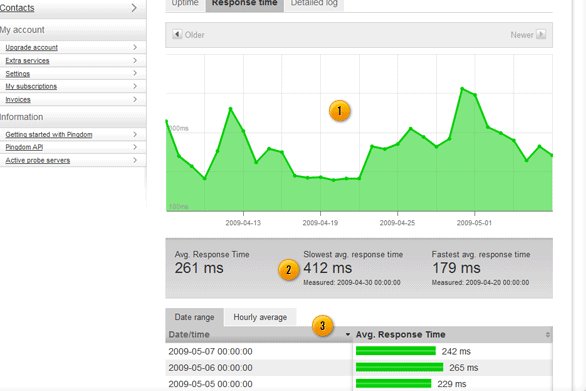This screenshot has width=586, height=391.
Task: Open the Invoices link
Action: click(x=18, y=99)
